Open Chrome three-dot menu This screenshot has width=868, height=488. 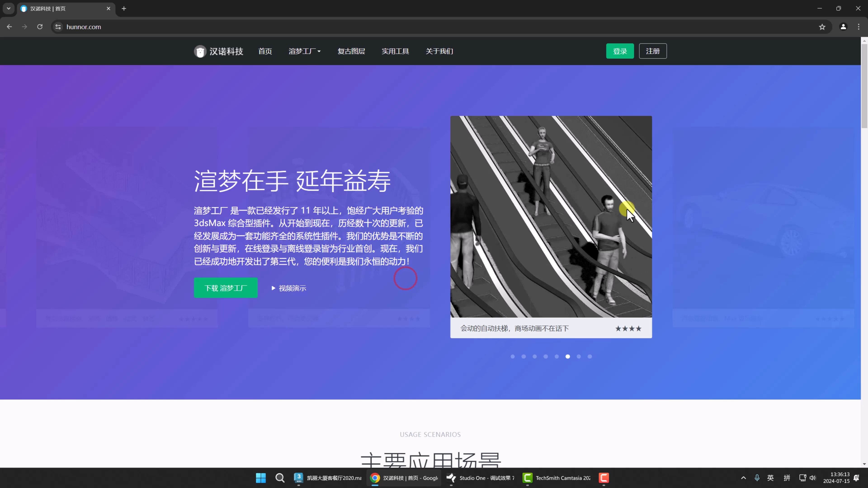[858, 27]
